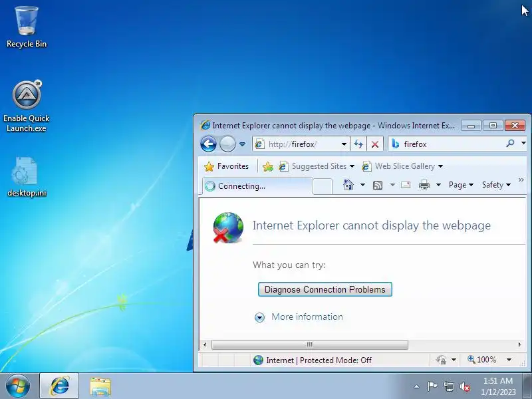Show more command bar items chevron
This screenshot has width=532, height=399.
tap(521, 180)
